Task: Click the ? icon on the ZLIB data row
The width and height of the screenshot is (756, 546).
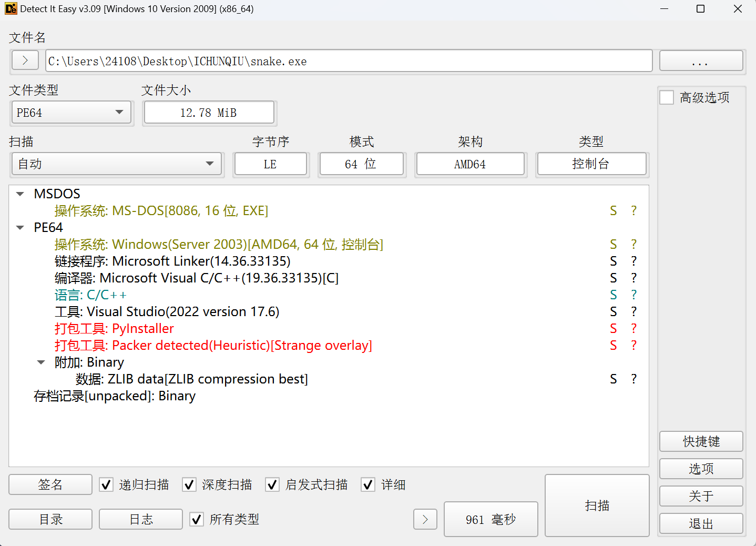Action: pos(634,379)
